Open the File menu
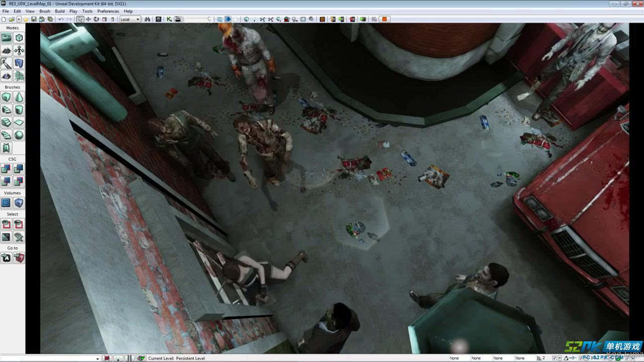This screenshot has height=362, width=644. (x=6, y=11)
